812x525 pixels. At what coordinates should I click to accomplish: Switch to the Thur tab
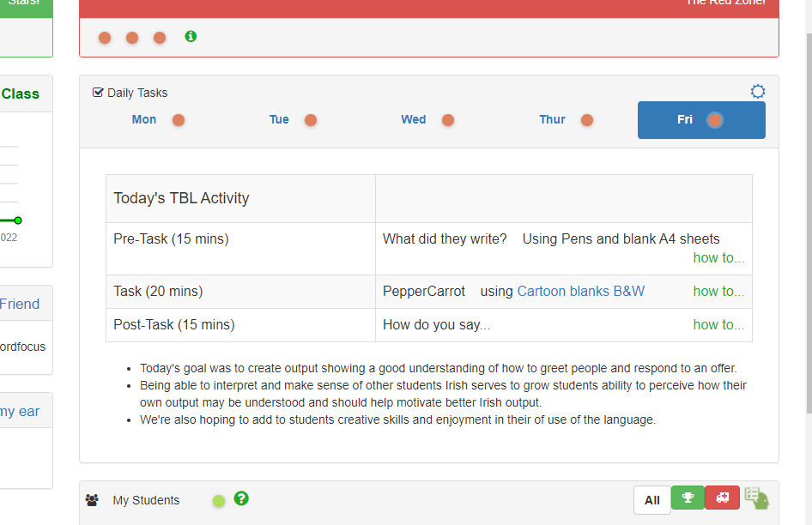(x=552, y=120)
